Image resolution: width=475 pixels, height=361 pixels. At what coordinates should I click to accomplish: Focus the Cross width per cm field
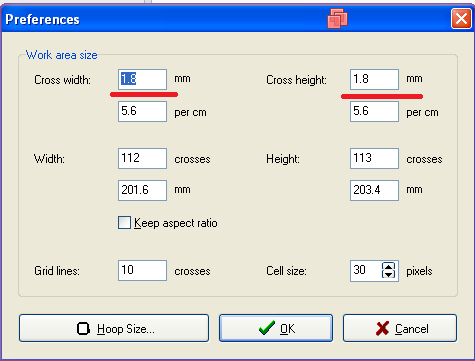click(x=142, y=111)
